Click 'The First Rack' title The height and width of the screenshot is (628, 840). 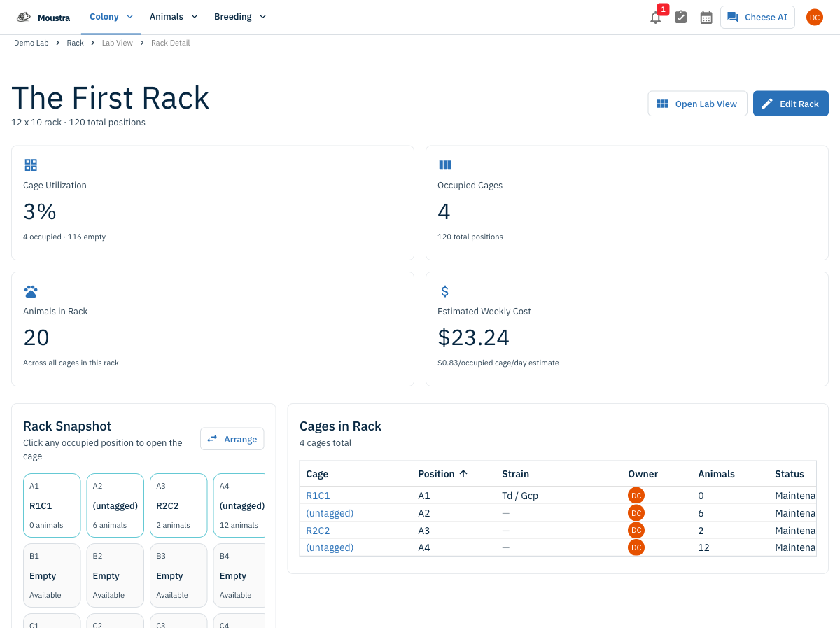tap(111, 97)
